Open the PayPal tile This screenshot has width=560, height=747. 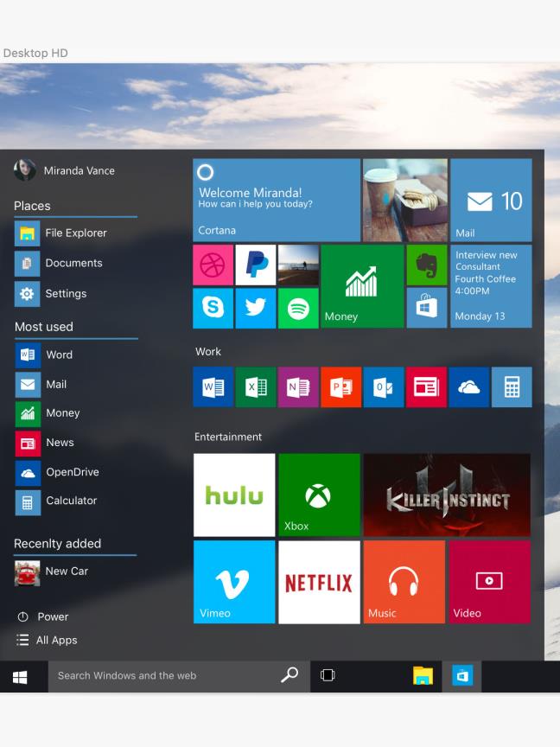point(256,265)
